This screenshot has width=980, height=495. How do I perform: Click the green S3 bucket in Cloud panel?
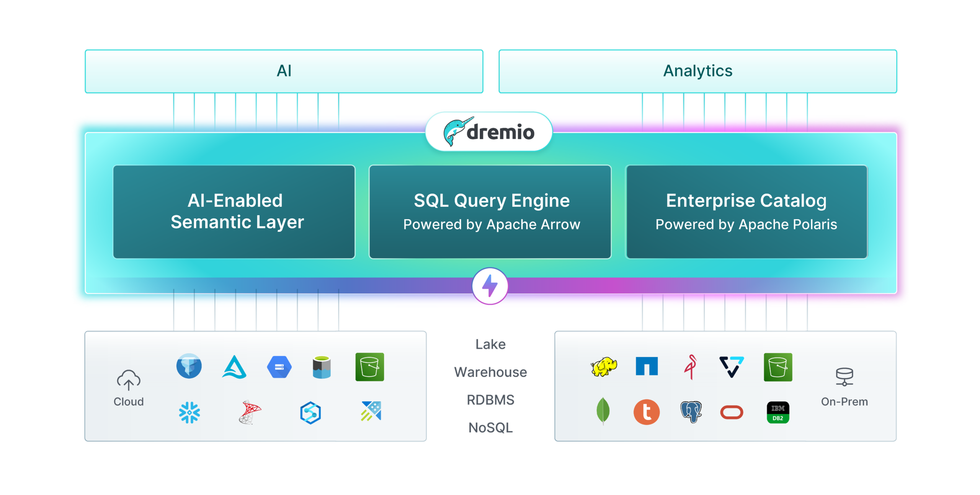click(x=369, y=367)
